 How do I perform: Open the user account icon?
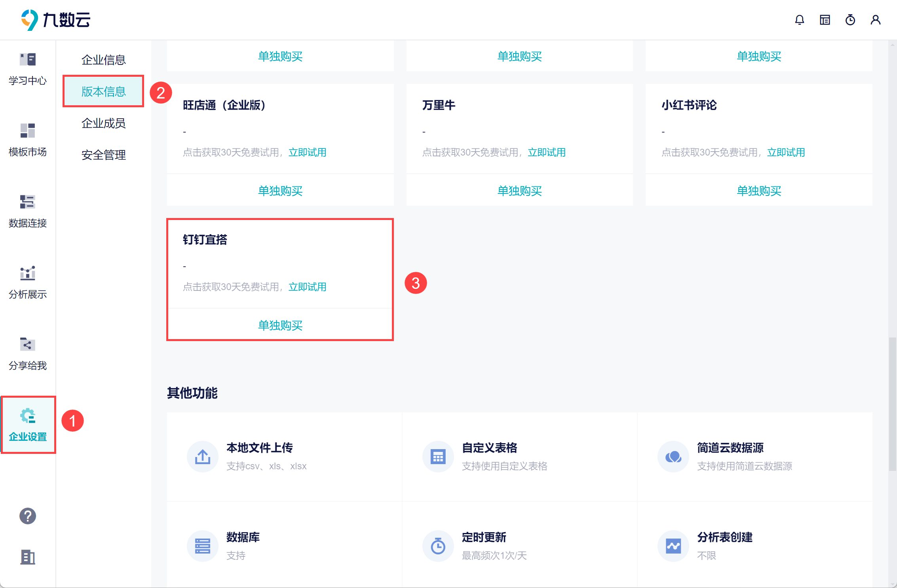pos(875,20)
